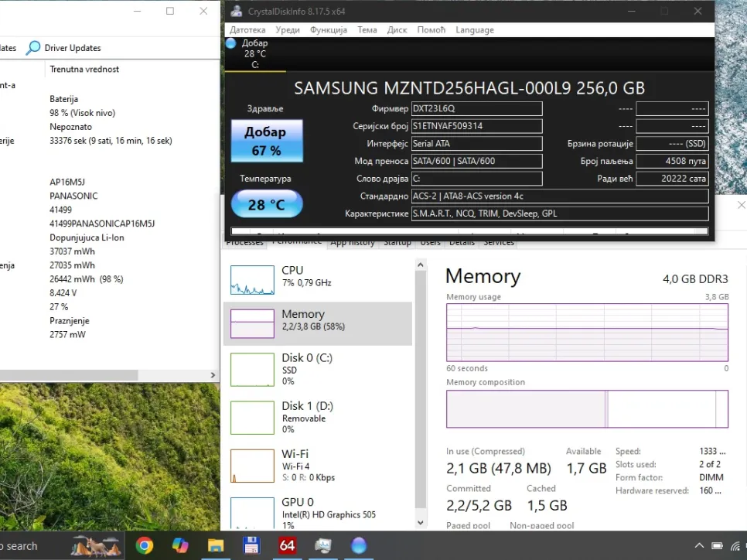Screen dimensions: 747x560
Task: Click the Wi-Fi throughput mini graph thumbnail
Action: tap(253, 466)
